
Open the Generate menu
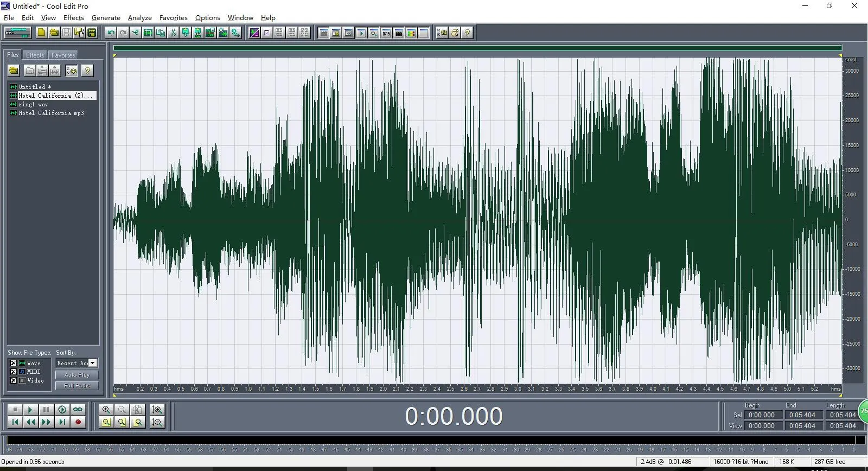(x=106, y=17)
